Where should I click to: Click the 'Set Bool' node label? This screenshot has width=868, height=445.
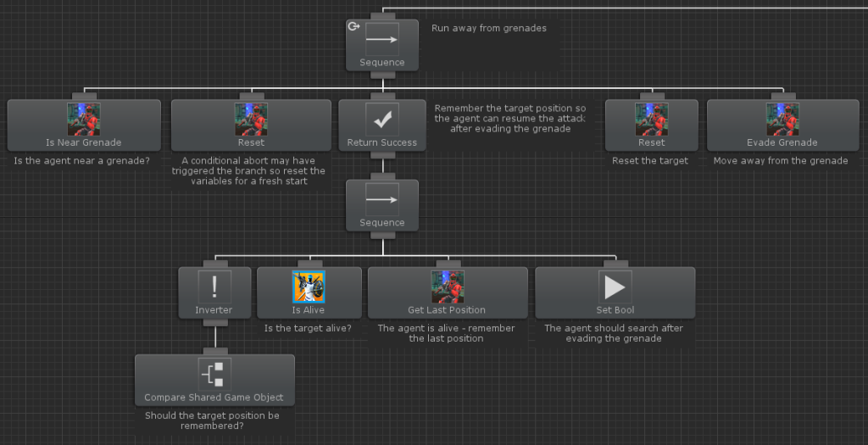(x=615, y=310)
